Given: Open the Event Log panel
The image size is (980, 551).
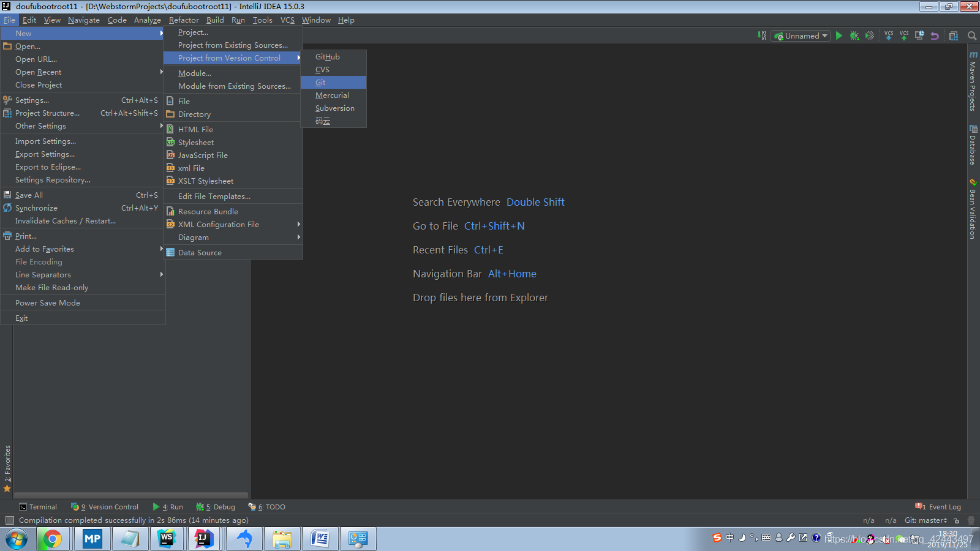Looking at the screenshot, I should tap(938, 507).
